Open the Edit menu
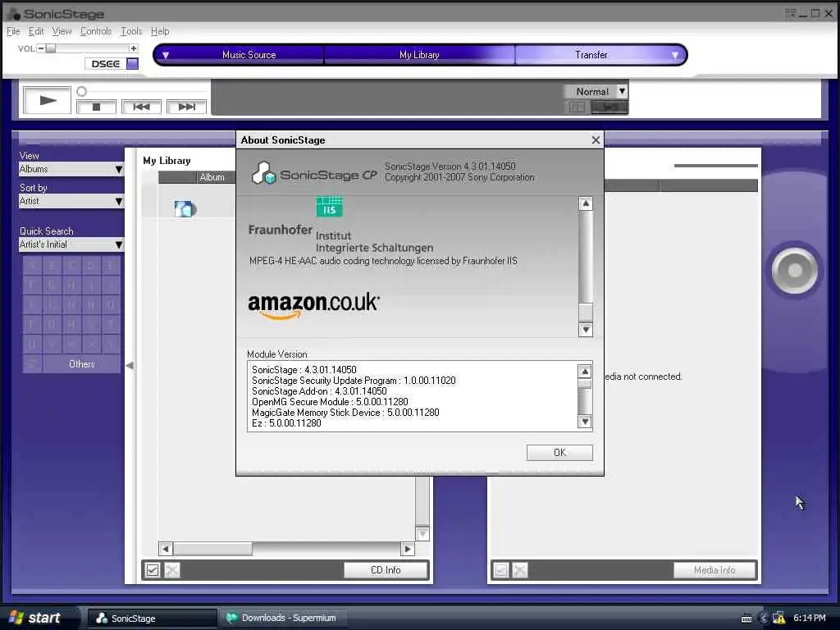Image resolution: width=840 pixels, height=630 pixels. pos(36,31)
